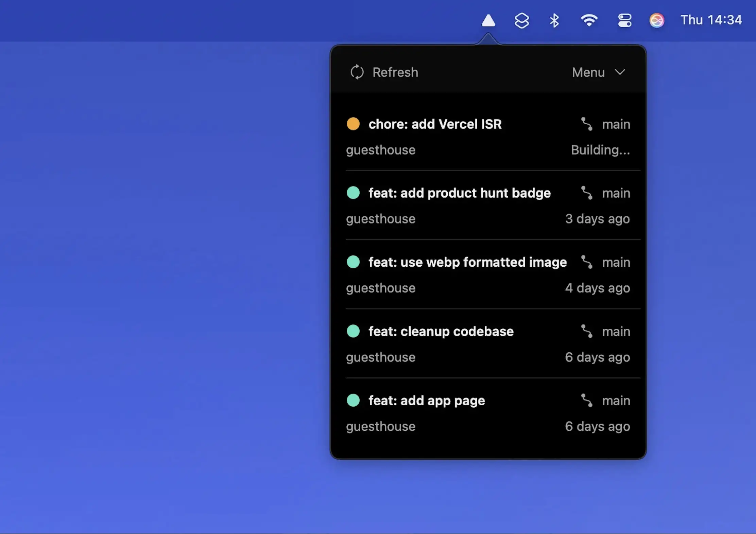Click guesthouse under chore: add Vercel ISR
This screenshot has width=756, height=534.
(381, 150)
